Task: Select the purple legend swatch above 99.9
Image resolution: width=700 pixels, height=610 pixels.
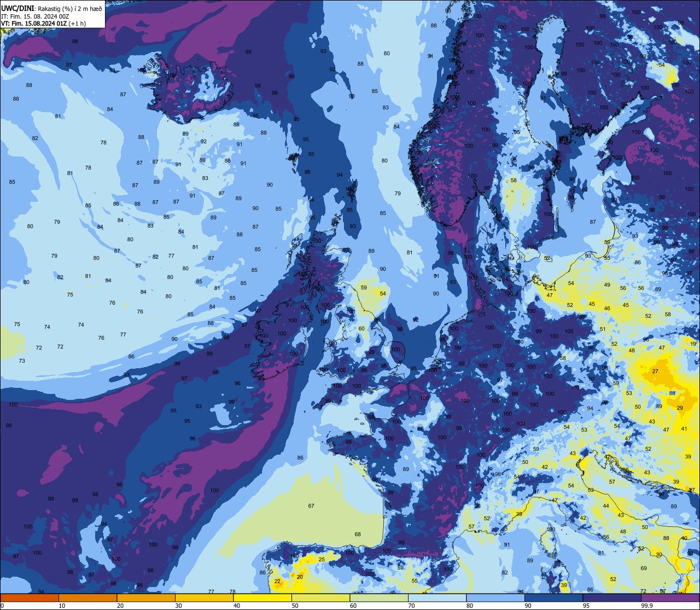Action: [670, 597]
